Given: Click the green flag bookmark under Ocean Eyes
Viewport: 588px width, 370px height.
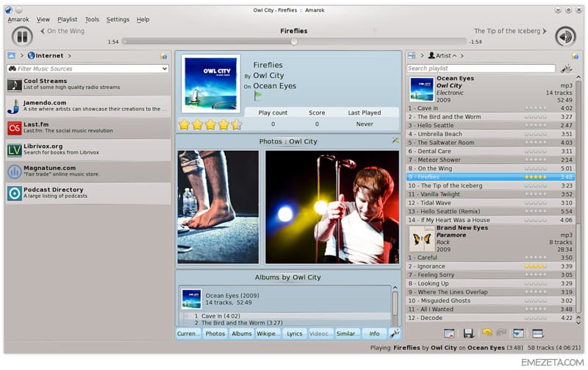Looking at the screenshot, I should (258, 96).
